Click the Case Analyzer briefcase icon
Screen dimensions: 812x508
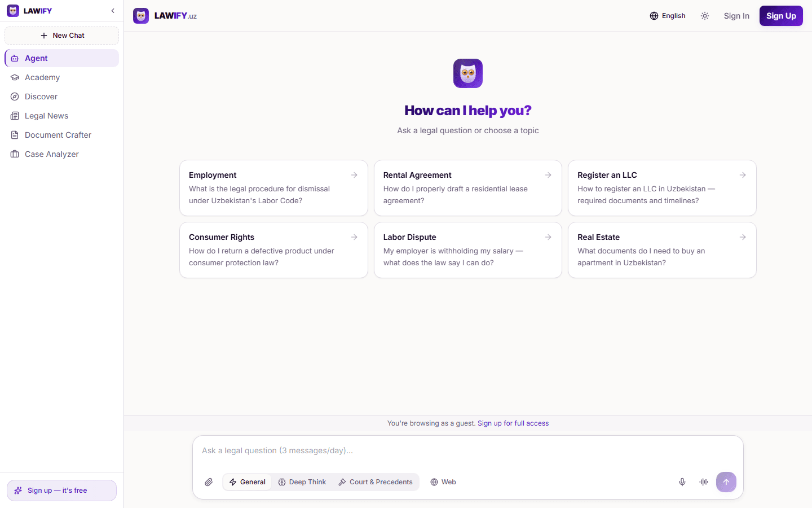pos(15,154)
